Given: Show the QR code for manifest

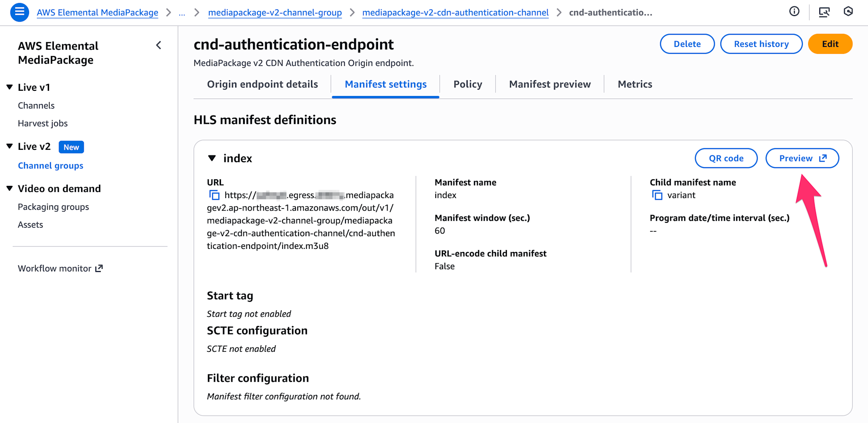Looking at the screenshot, I should click(x=726, y=159).
